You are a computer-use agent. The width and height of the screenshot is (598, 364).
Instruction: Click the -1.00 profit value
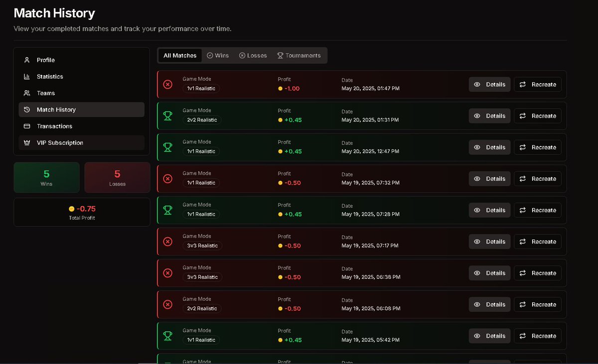point(292,89)
